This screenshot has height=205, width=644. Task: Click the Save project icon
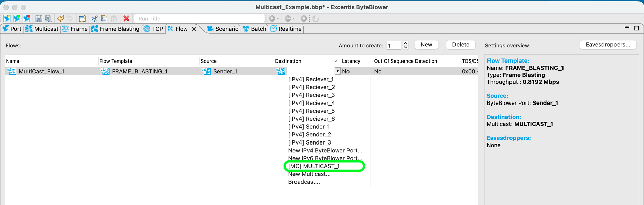point(39,19)
